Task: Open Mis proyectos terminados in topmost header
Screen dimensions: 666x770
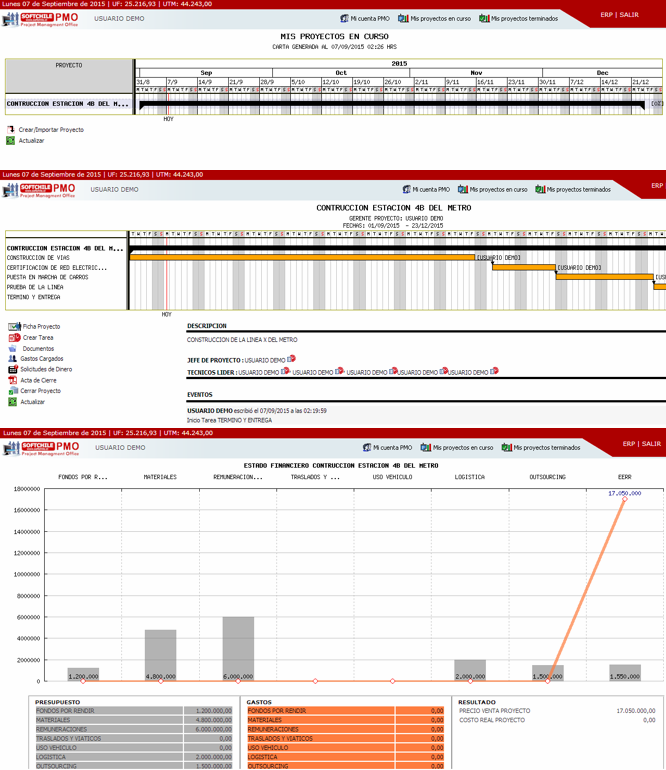Action: tap(524, 18)
